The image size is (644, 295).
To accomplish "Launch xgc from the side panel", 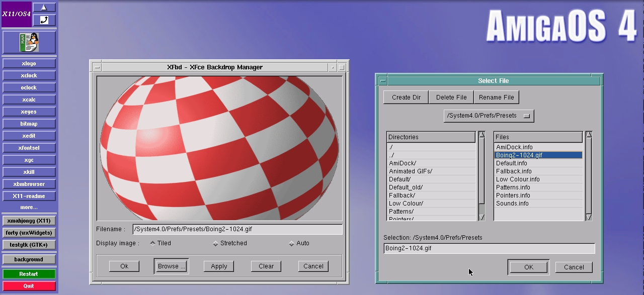I will pos(29,160).
